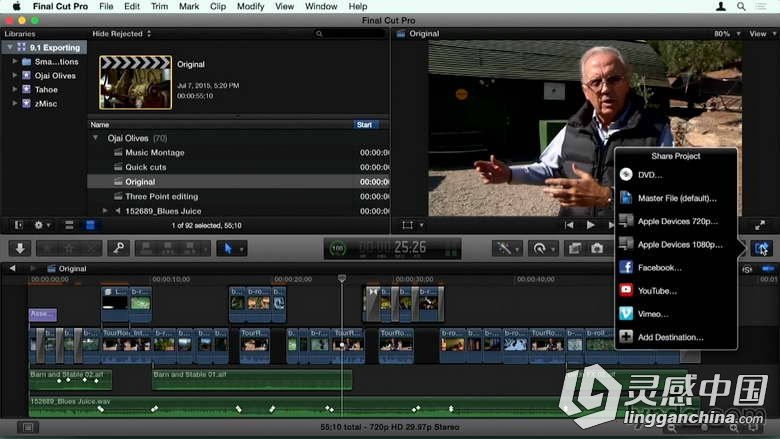Toggle the Timeline Index button
Screen dimensions: 780x439
pyautogui.click(x=28, y=427)
